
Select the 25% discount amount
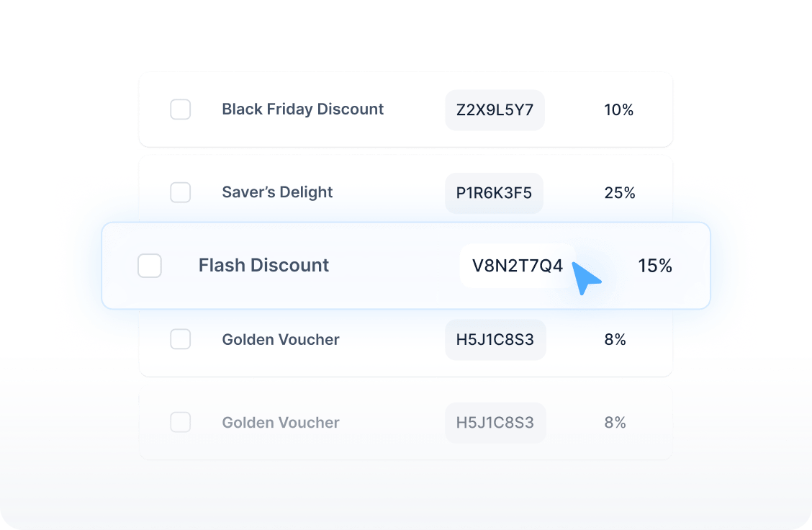(x=619, y=193)
